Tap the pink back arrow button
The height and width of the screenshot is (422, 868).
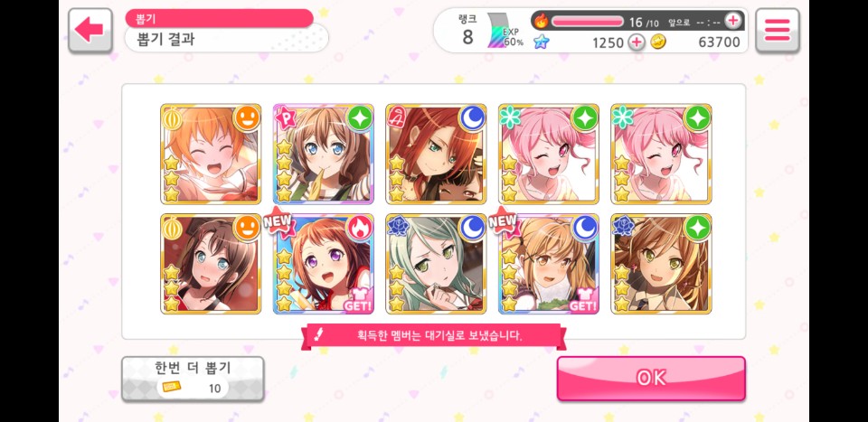[90, 30]
